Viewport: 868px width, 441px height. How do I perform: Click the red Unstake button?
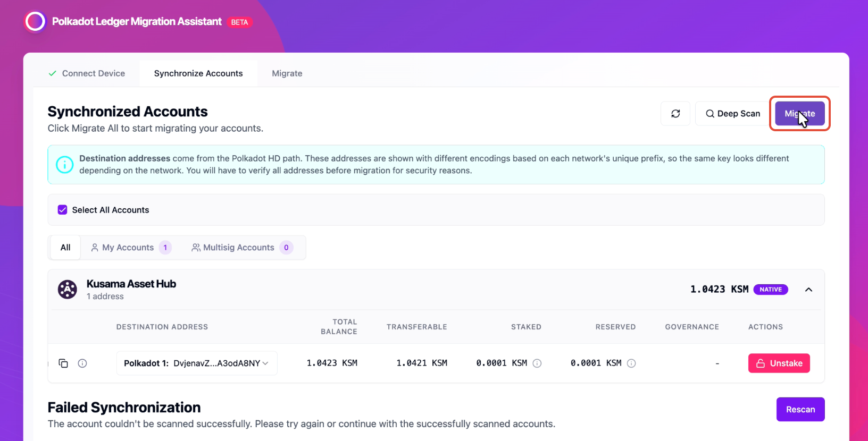tap(779, 363)
